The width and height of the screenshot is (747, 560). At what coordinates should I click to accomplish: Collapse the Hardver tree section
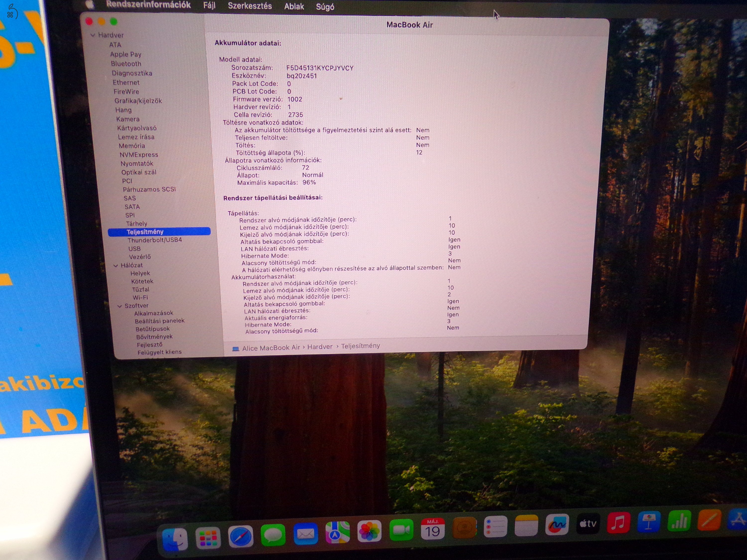(93, 35)
